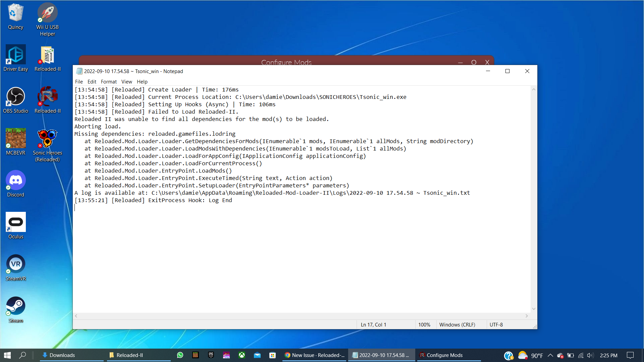Viewport: 644px width, 362px height.
Task: Check the 90°F weather forecast
Action: (531, 355)
